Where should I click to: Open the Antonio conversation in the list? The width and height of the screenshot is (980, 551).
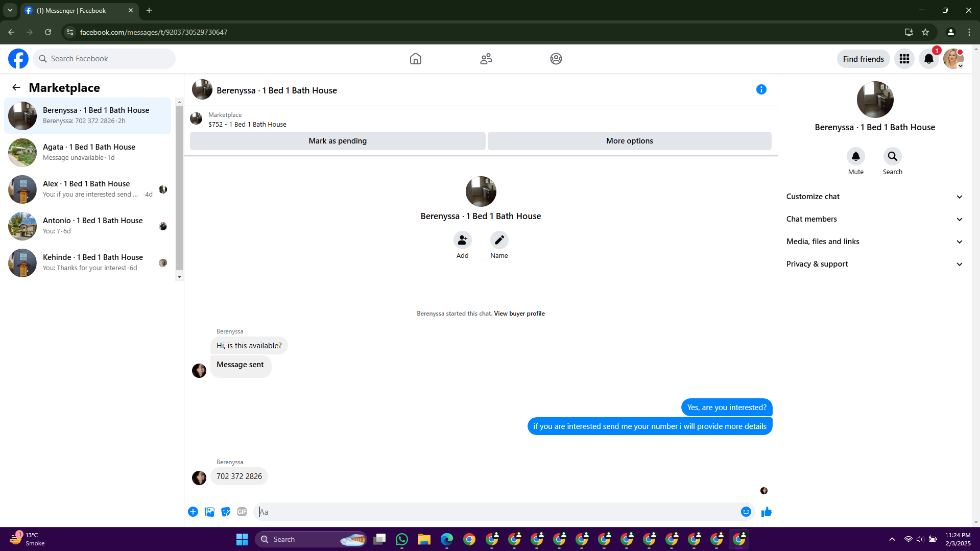point(87,226)
